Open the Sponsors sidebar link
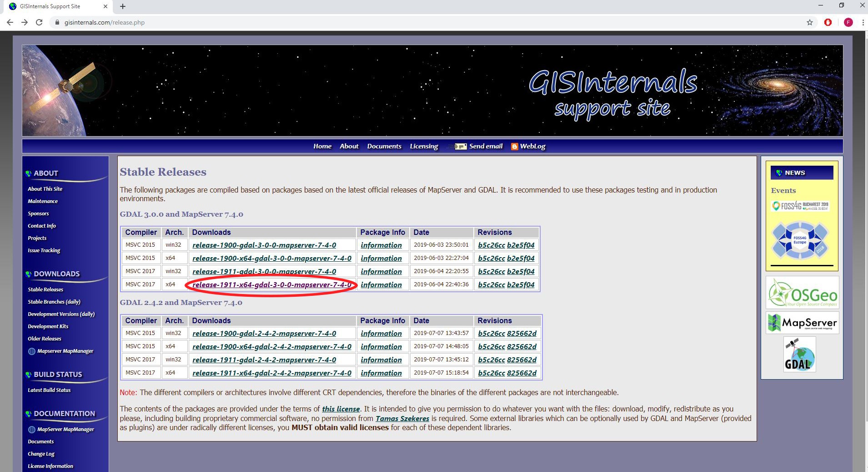 (38, 213)
